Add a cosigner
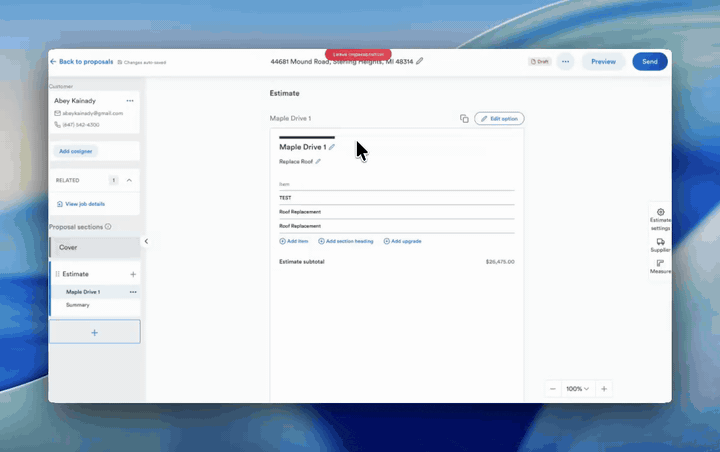720x452 pixels. 75,151
